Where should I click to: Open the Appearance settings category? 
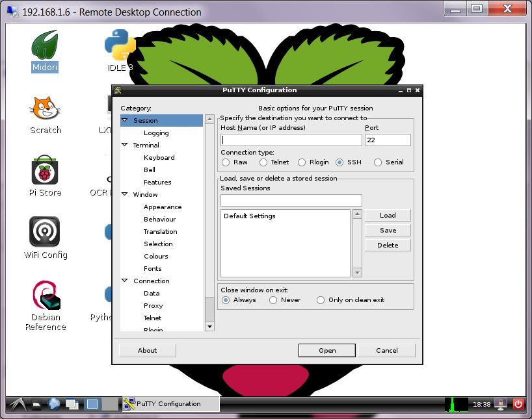click(163, 207)
